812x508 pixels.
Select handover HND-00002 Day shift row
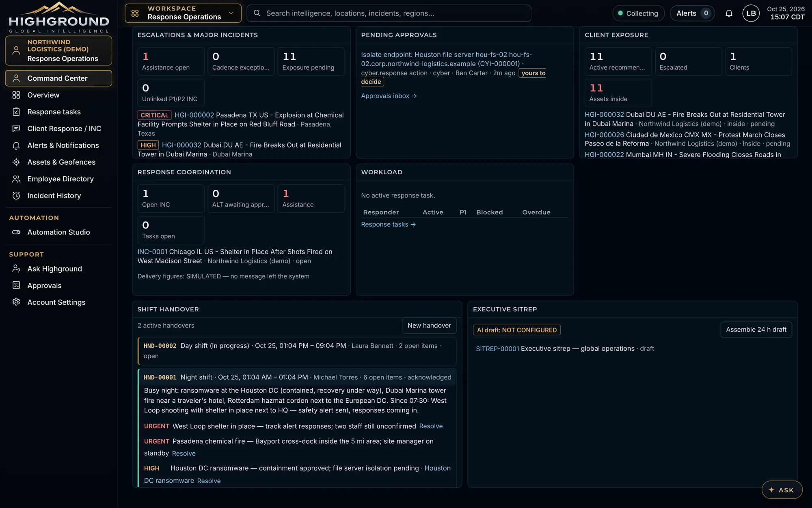click(297, 351)
